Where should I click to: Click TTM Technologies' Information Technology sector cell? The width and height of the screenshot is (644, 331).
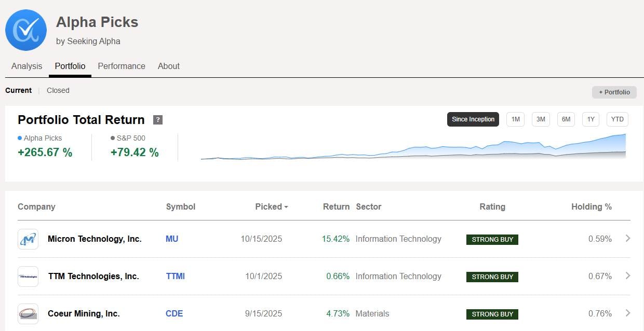(398, 277)
